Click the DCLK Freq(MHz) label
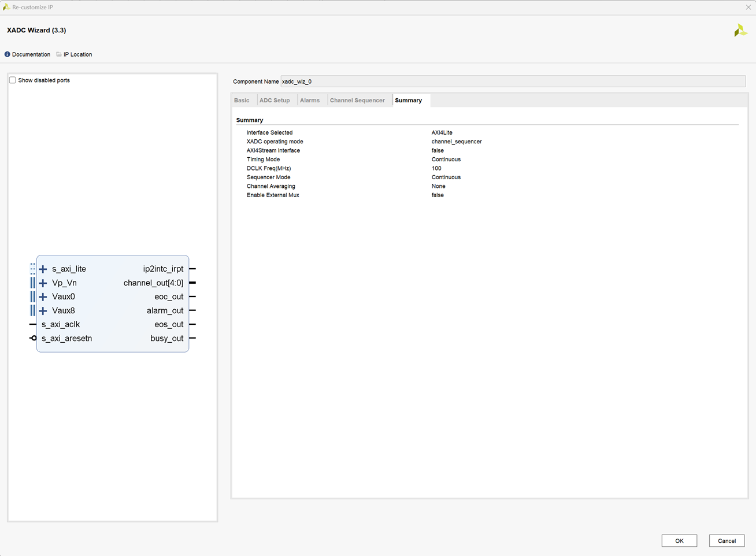The height and width of the screenshot is (556, 756). click(269, 168)
